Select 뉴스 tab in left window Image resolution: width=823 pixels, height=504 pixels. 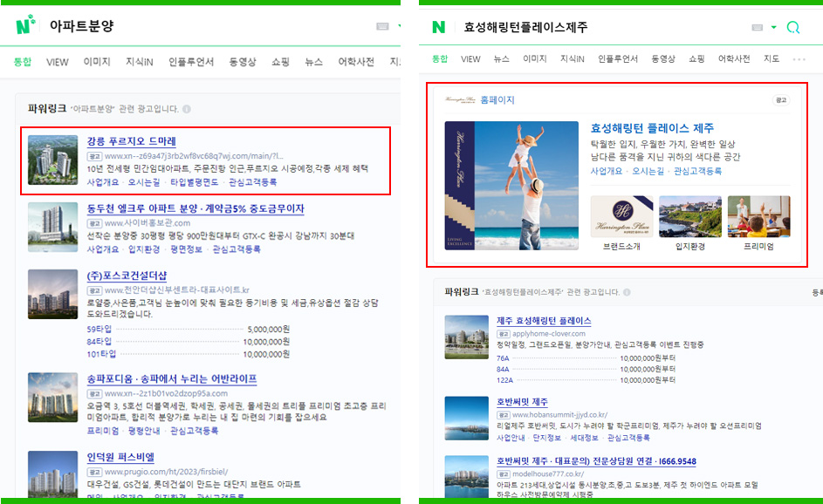point(313,62)
